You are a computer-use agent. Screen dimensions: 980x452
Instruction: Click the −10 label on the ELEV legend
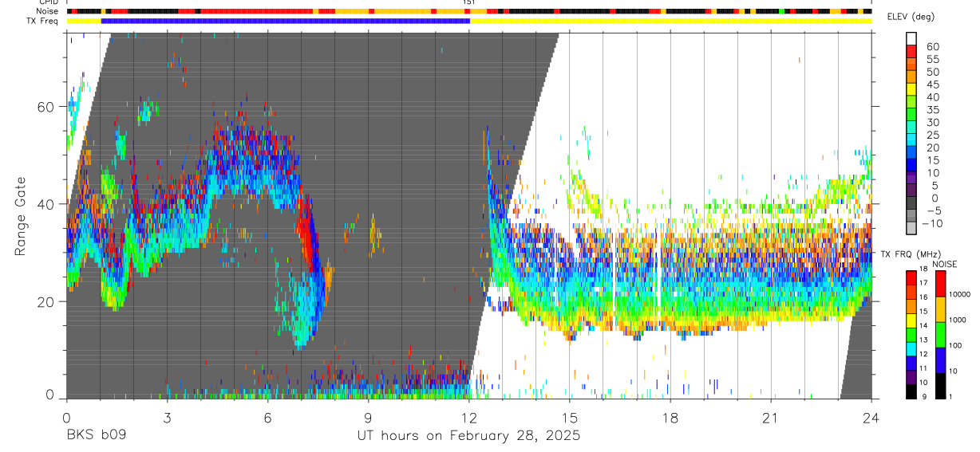pyautogui.click(x=931, y=223)
